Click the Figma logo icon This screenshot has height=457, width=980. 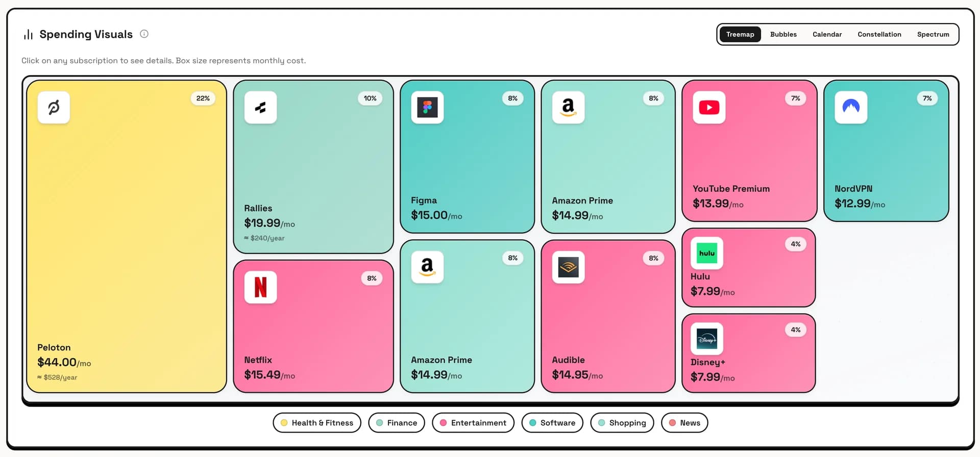click(427, 107)
